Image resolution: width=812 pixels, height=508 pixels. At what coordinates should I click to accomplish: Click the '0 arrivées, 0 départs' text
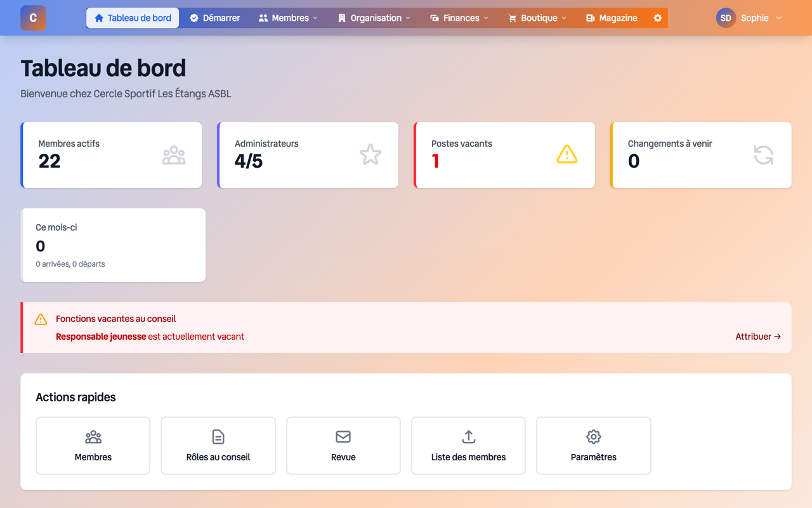point(70,264)
